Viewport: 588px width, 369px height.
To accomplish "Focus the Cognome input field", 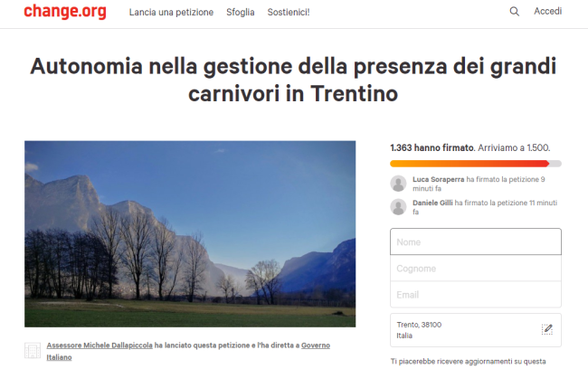I will click(x=476, y=268).
